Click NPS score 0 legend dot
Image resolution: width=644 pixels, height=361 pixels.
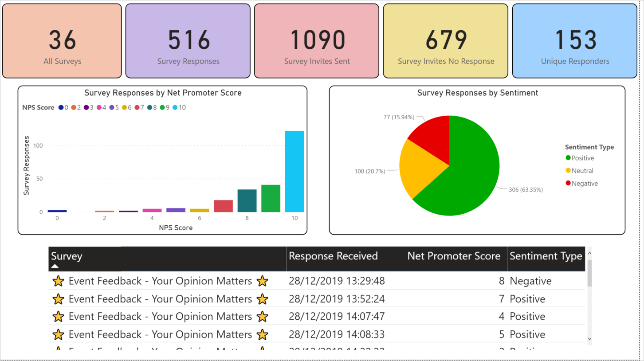(61, 107)
